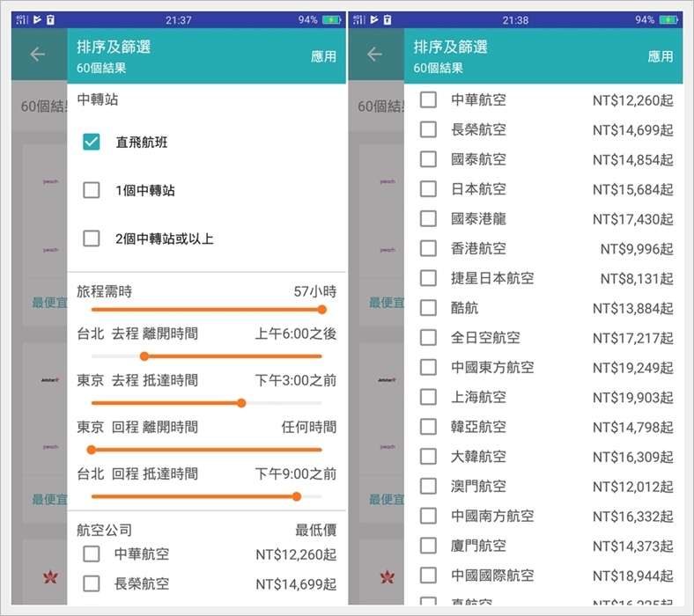The height and width of the screenshot is (616, 694).
Task: Click the 中轉站 section heading
Action: pyautogui.click(x=98, y=99)
